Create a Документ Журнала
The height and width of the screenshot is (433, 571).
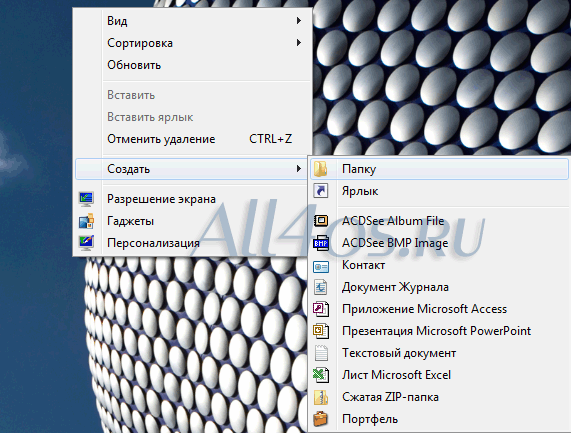click(439, 287)
